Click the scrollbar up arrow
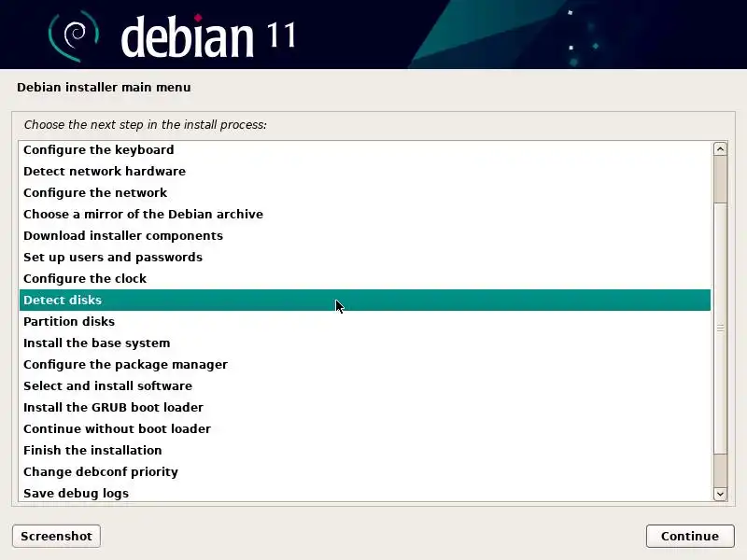 (x=720, y=149)
